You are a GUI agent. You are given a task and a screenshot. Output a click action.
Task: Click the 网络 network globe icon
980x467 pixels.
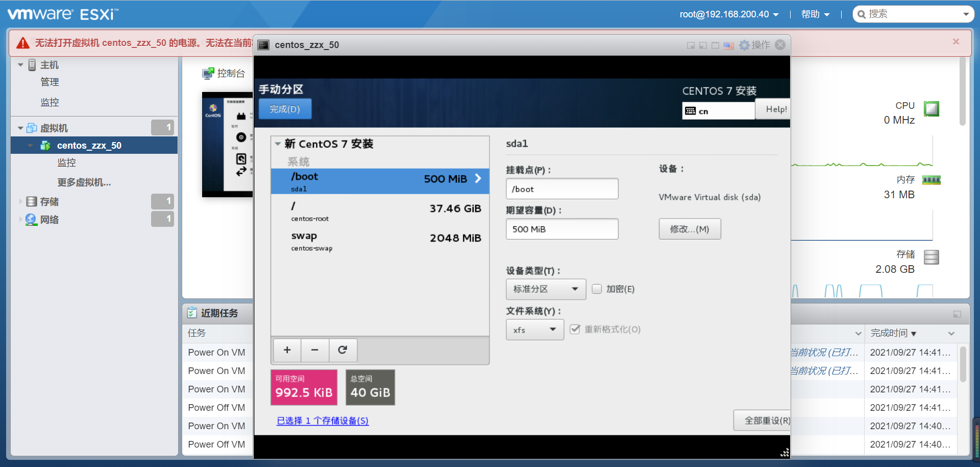(31, 219)
